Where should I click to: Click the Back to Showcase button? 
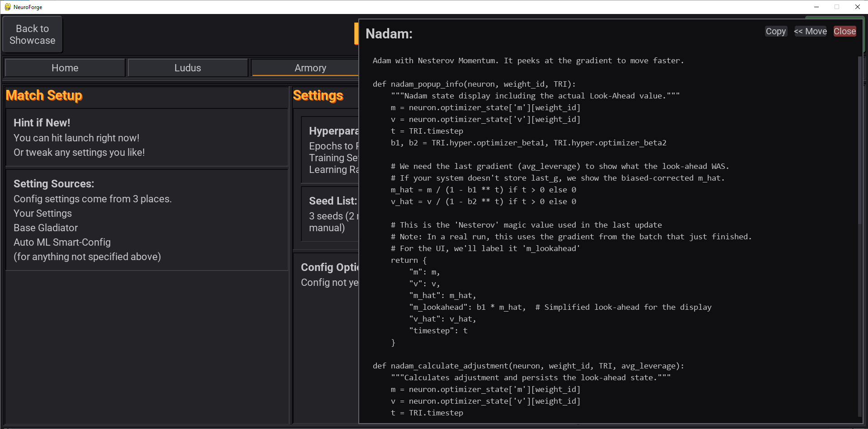point(32,34)
